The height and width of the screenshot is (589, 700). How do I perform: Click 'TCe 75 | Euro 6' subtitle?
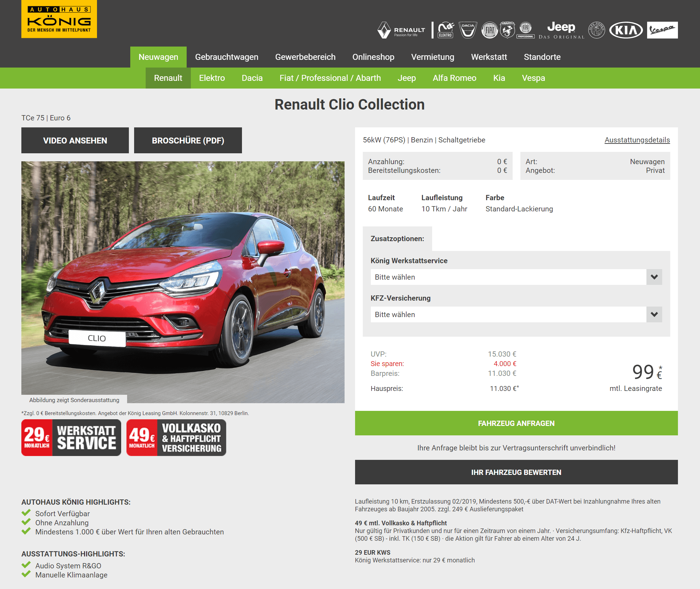pos(46,118)
